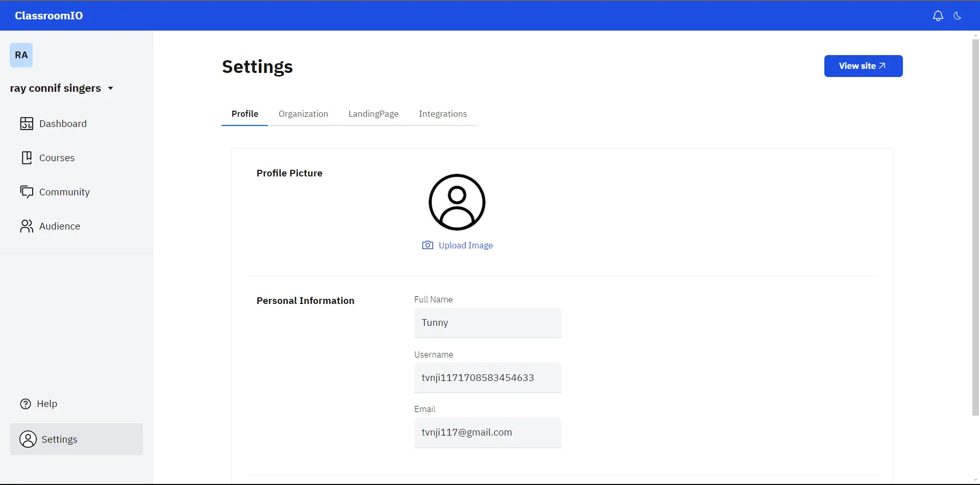
Task: Click the notifications bell icon
Action: (x=938, y=16)
